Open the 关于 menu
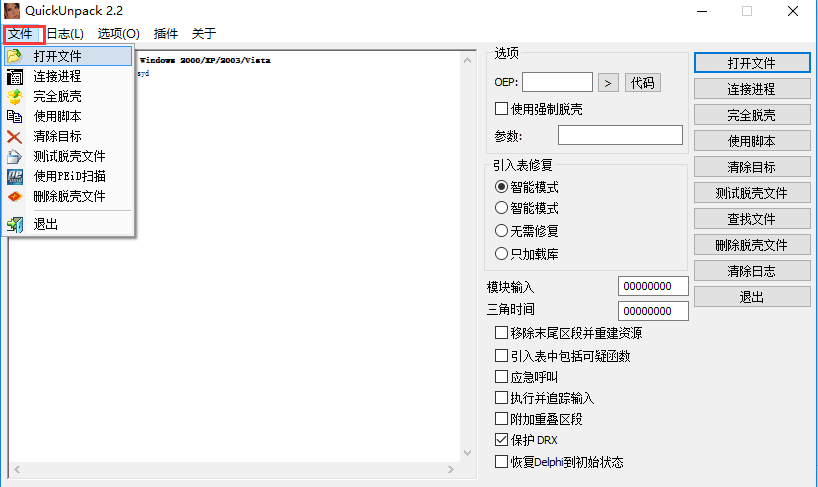The image size is (818, 487). click(x=203, y=34)
